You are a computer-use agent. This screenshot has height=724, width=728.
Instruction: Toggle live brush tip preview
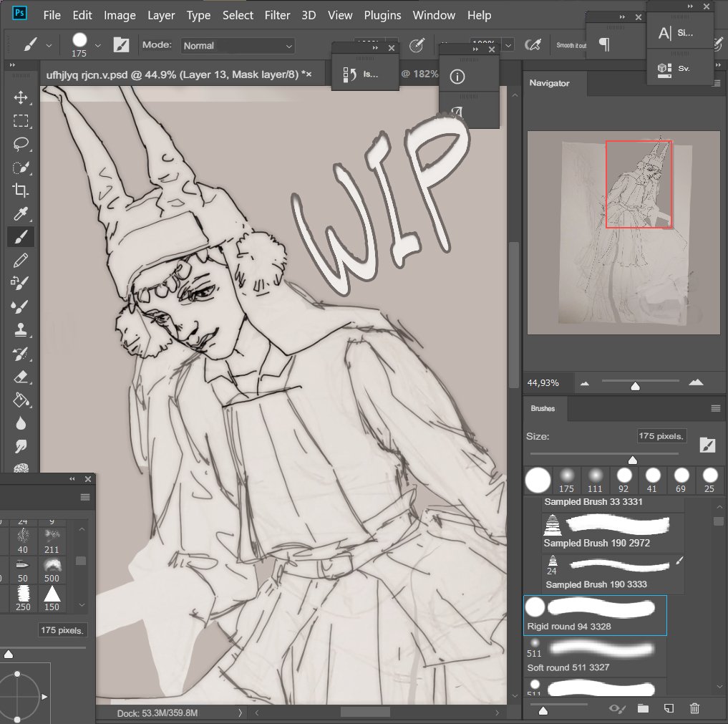(618, 709)
